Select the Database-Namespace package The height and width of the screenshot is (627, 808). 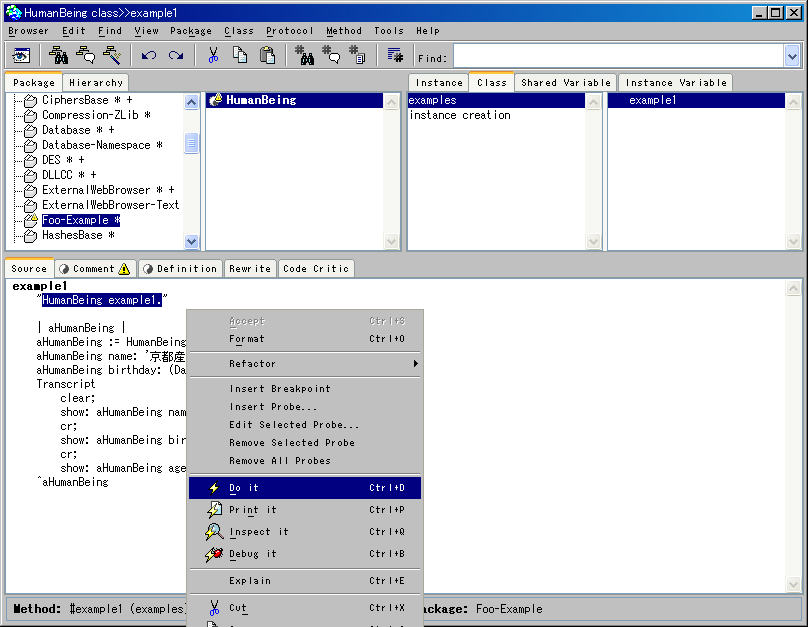(102, 145)
